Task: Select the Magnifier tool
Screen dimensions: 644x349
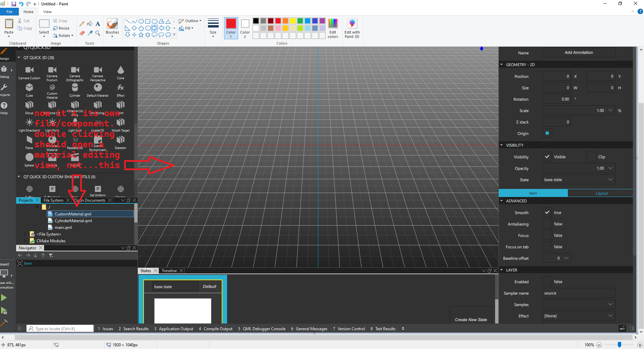Action: 98,33
